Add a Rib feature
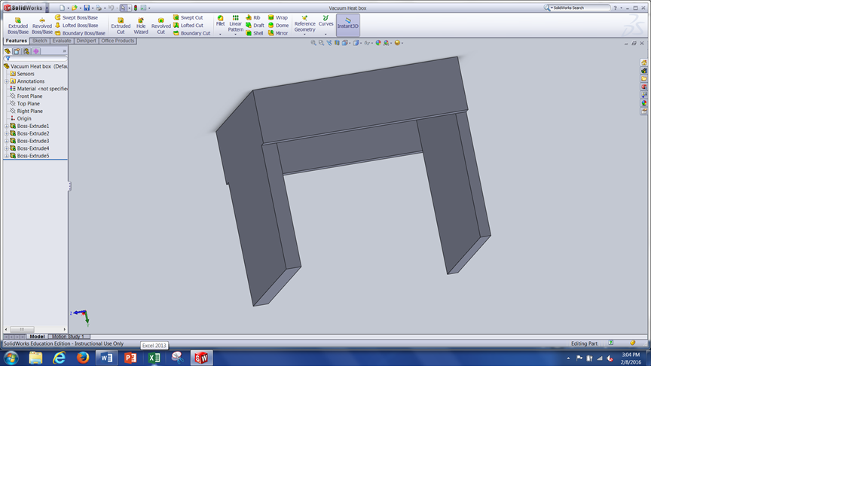 253,18
